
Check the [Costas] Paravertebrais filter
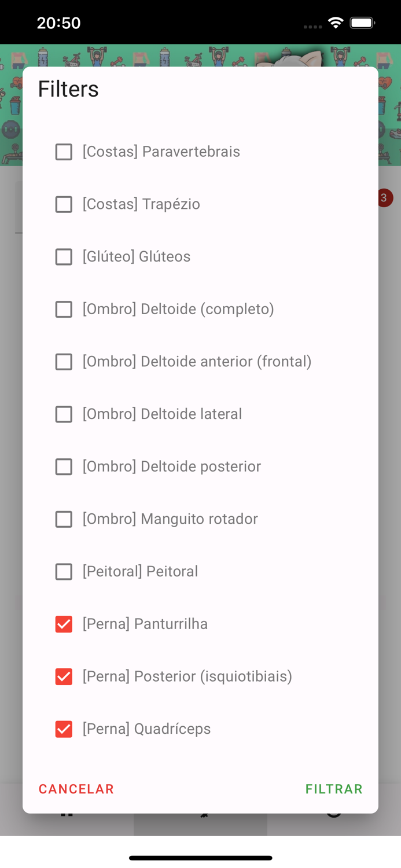coord(64,152)
